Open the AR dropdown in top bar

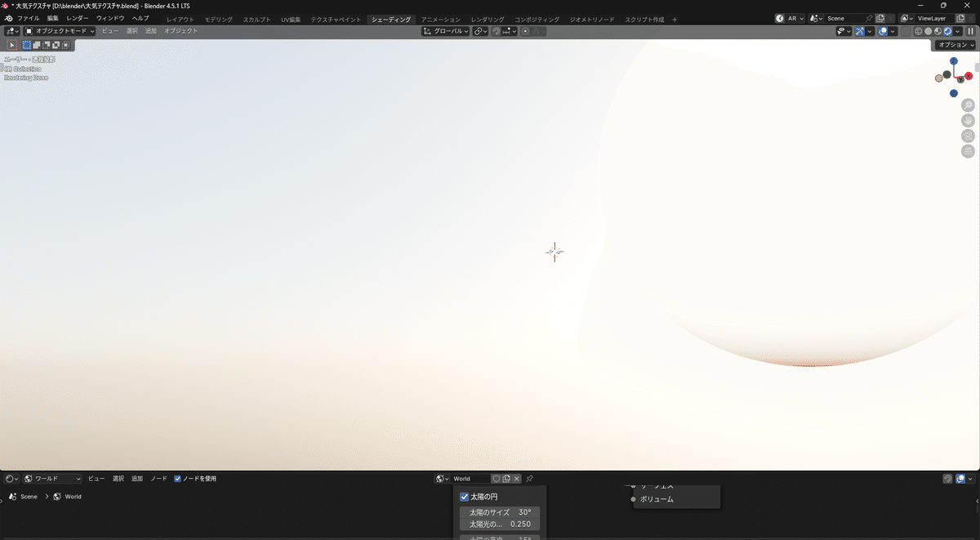click(790, 18)
